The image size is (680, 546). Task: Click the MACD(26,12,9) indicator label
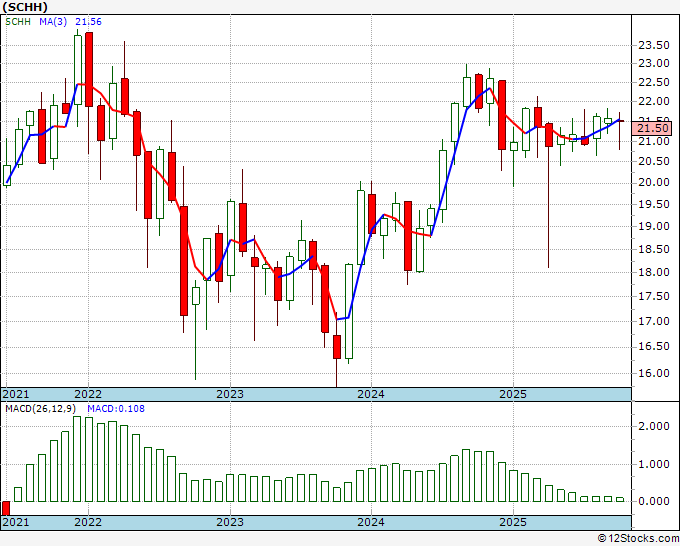(40, 409)
